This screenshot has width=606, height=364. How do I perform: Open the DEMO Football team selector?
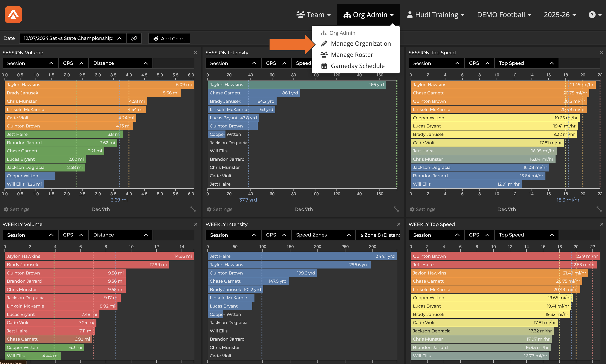tap(504, 15)
